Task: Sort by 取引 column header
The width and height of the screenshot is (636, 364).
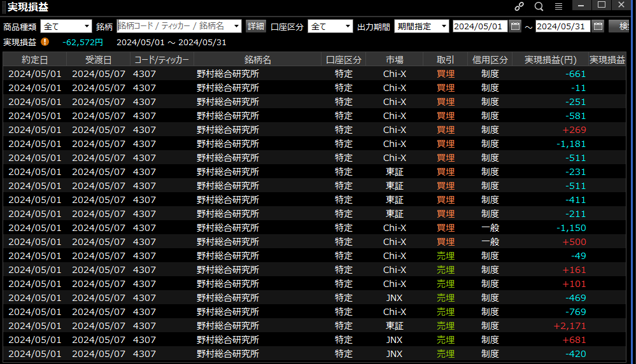Action: [x=446, y=60]
